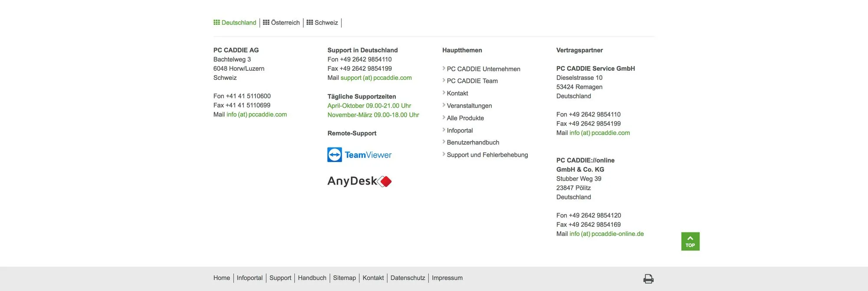Click April-Oktober support hours link
Image resolution: width=868 pixels, height=291 pixels.
click(369, 106)
